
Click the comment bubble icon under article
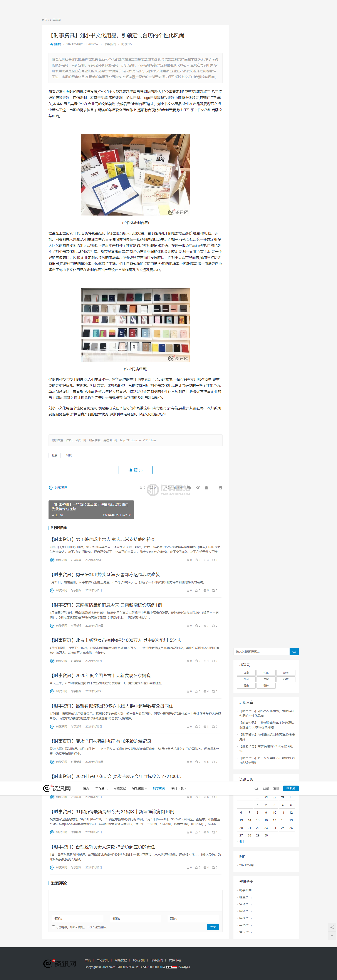coord(151,487)
